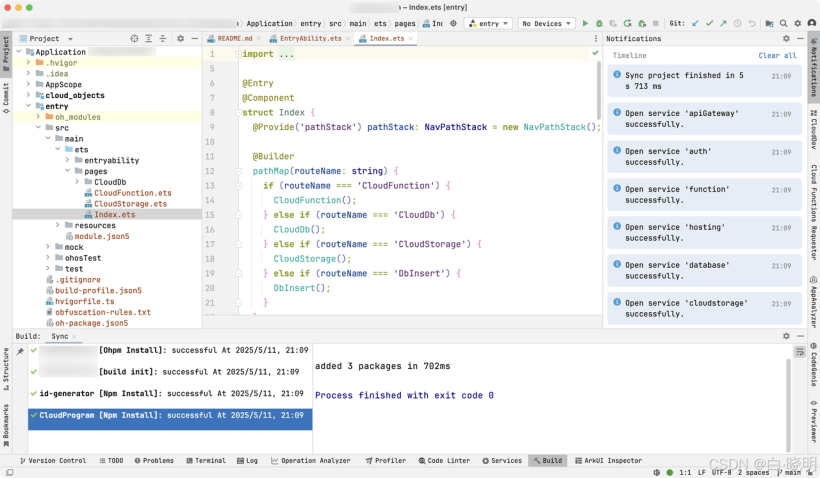Run the entry configuration

(x=585, y=24)
